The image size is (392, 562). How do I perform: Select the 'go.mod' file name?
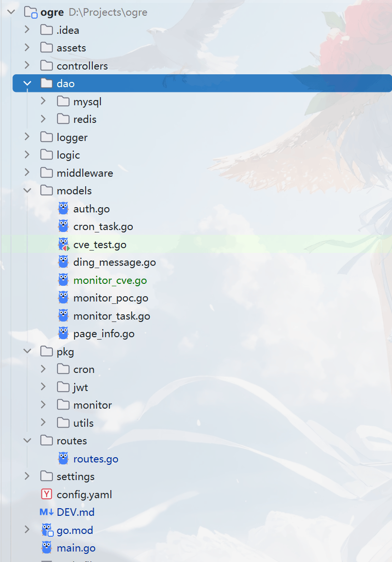point(75,531)
